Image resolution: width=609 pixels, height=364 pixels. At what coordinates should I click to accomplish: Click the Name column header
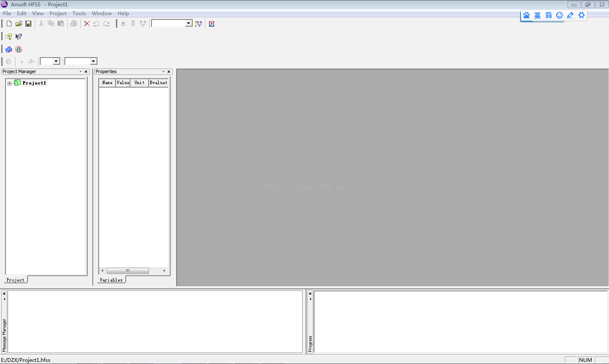point(107,83)
